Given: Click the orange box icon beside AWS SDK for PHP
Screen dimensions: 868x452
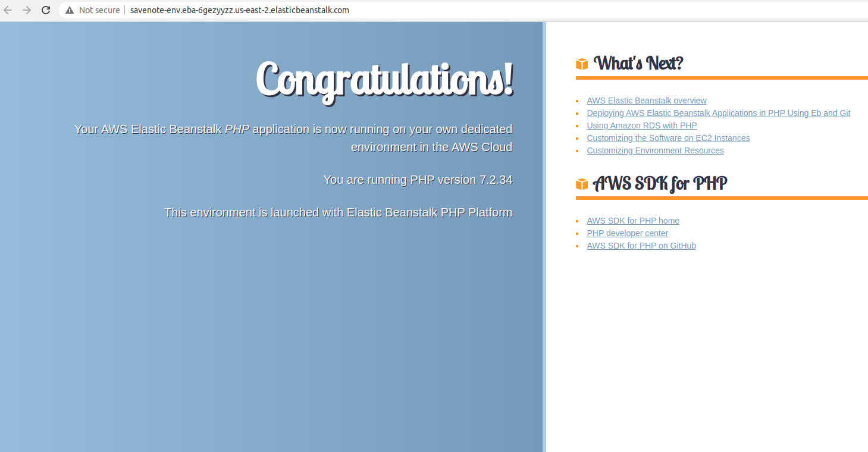Looking at the screenshot, I should [x=582, y=184].
